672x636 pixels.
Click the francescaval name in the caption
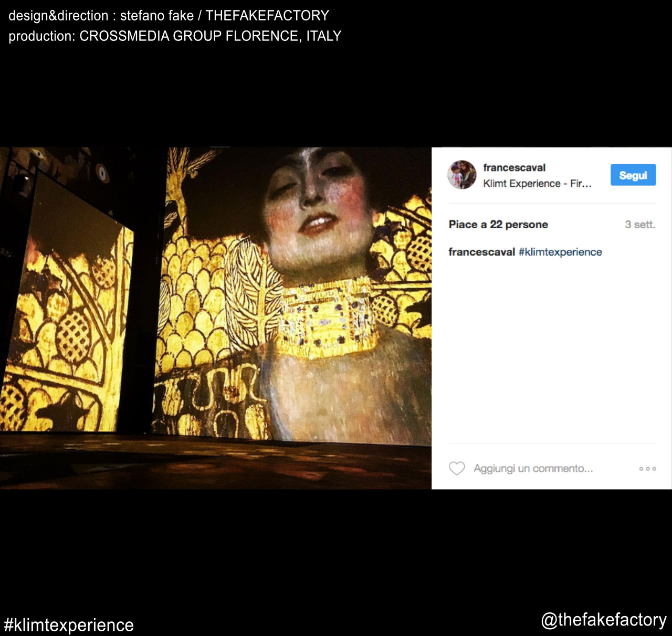(x=481, y=252)
